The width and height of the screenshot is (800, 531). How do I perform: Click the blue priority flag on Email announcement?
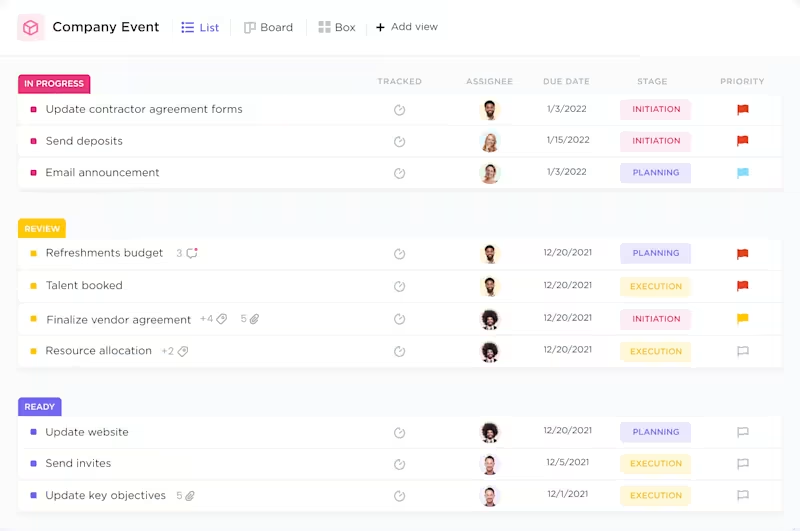[742, 173]
